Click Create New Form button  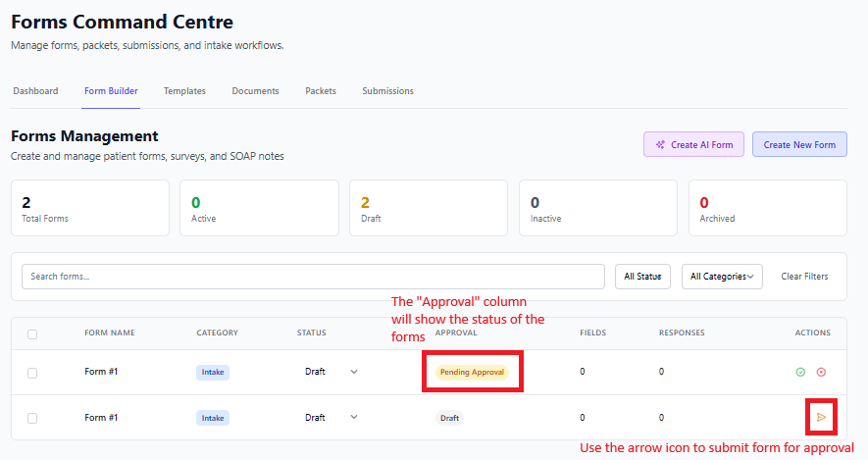(799, 144)
